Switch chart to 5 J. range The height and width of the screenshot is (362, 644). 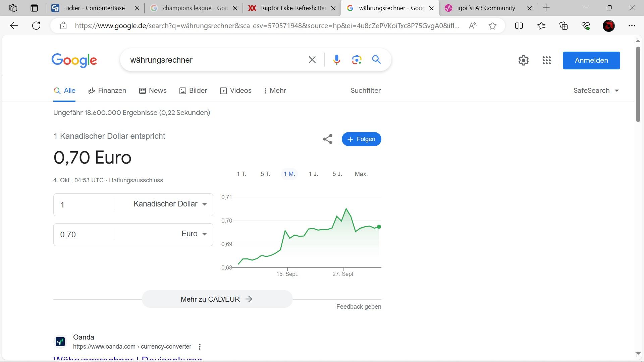(x=337, y=174)
